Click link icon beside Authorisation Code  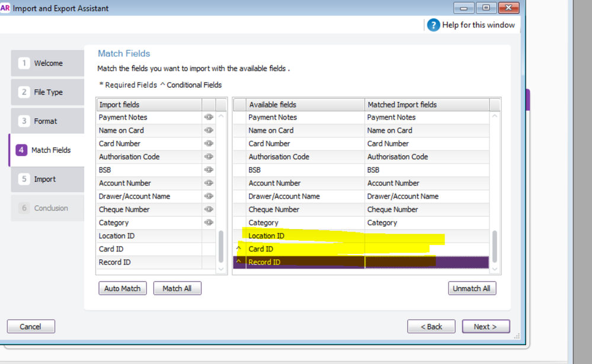(209, 157)
